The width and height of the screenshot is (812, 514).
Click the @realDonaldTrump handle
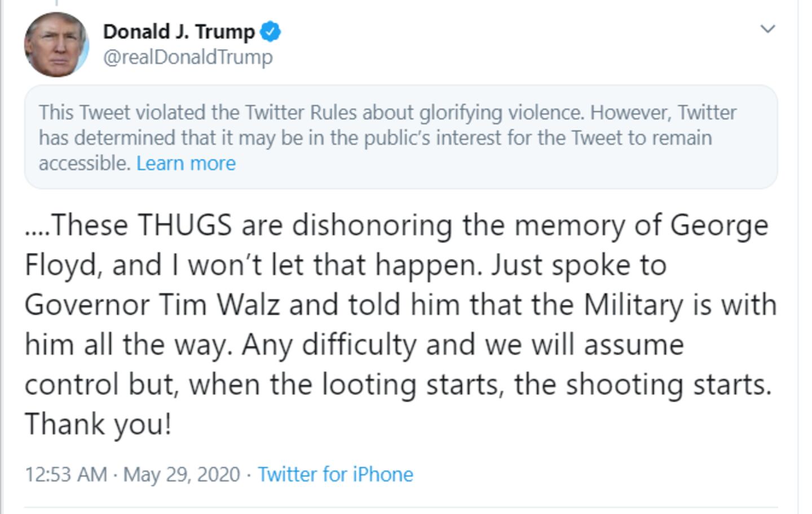pyautogui.click(x=188, y=57)
